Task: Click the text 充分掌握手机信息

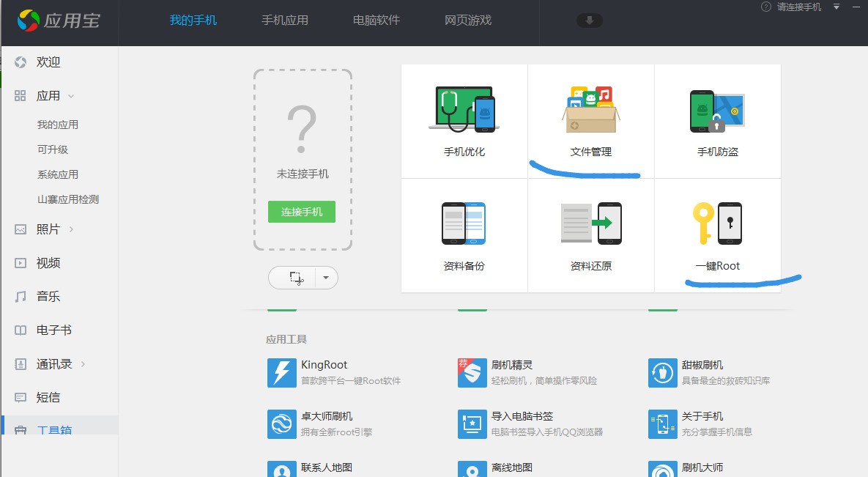Action: (717, 432)
